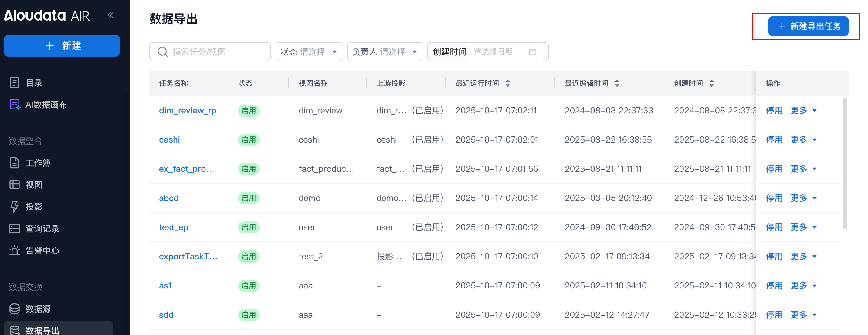The width and height of the screenshot is (868, 335).
Task: Open 数据源 data source menu item
Action: pyautogui.click(x=37, y=309)
